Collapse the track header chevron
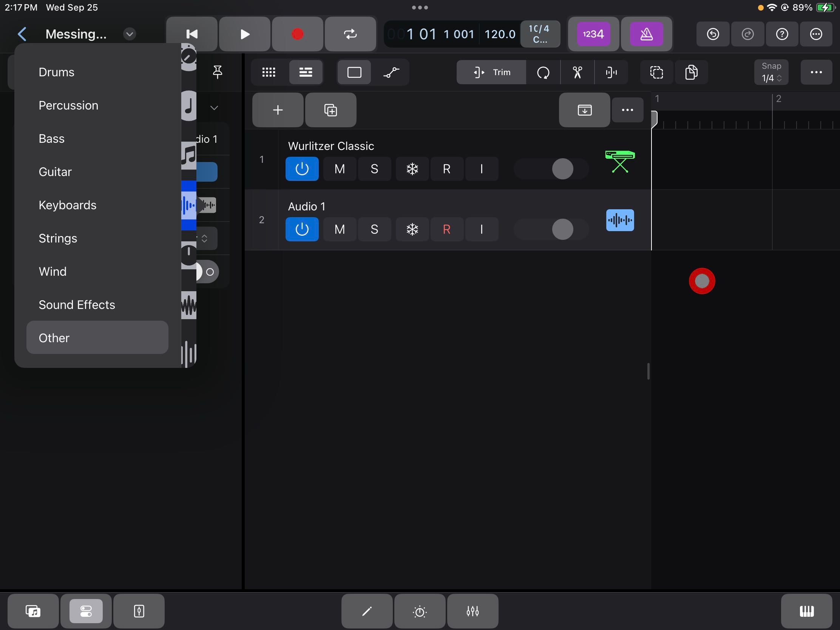The image size is (840, 630). [214, 108]
